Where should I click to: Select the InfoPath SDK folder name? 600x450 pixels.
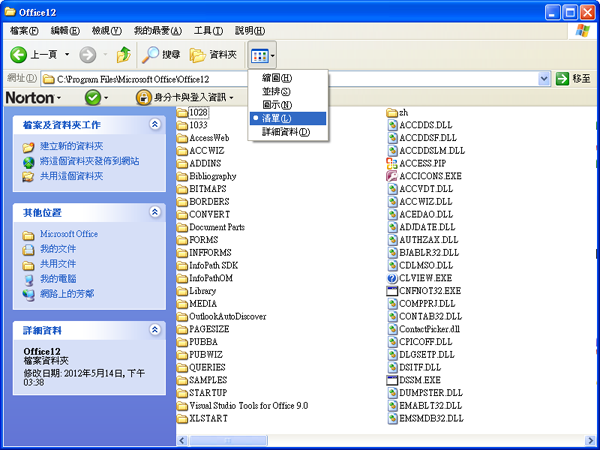[214, 266]
